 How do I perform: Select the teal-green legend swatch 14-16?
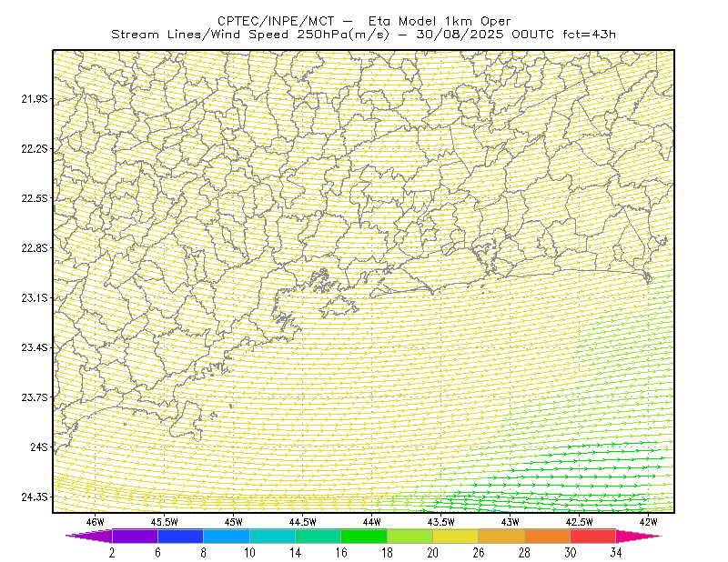tap(318, 536)
